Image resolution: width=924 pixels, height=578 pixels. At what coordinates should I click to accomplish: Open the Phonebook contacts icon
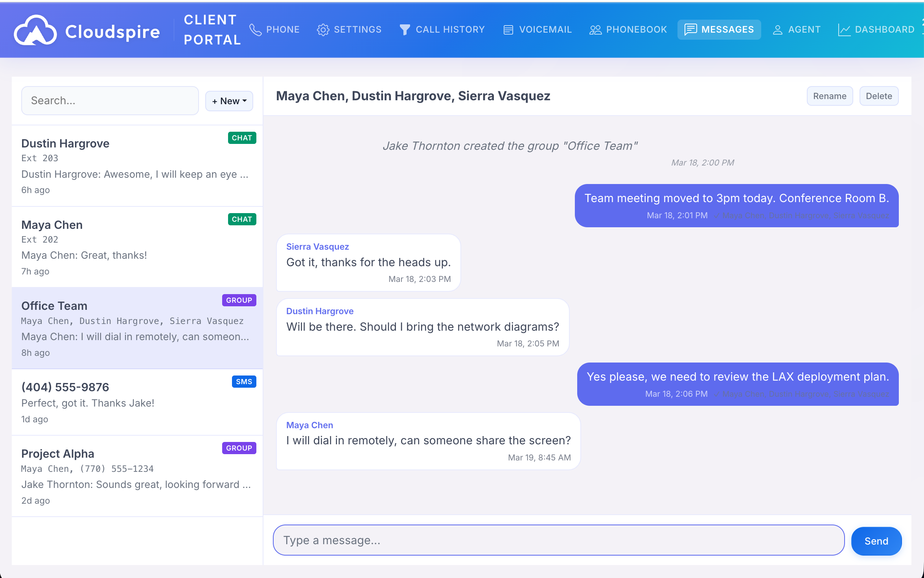[x=595, y=29]
